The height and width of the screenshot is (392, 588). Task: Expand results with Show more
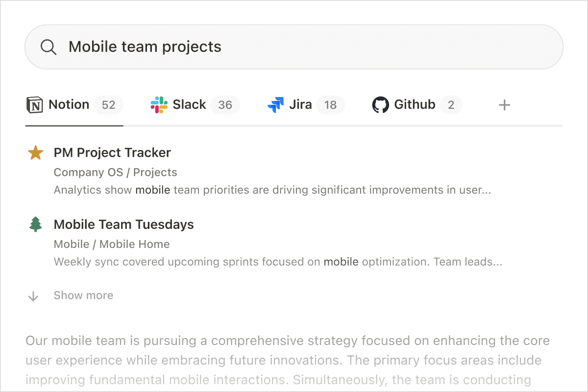pos(83,295)
